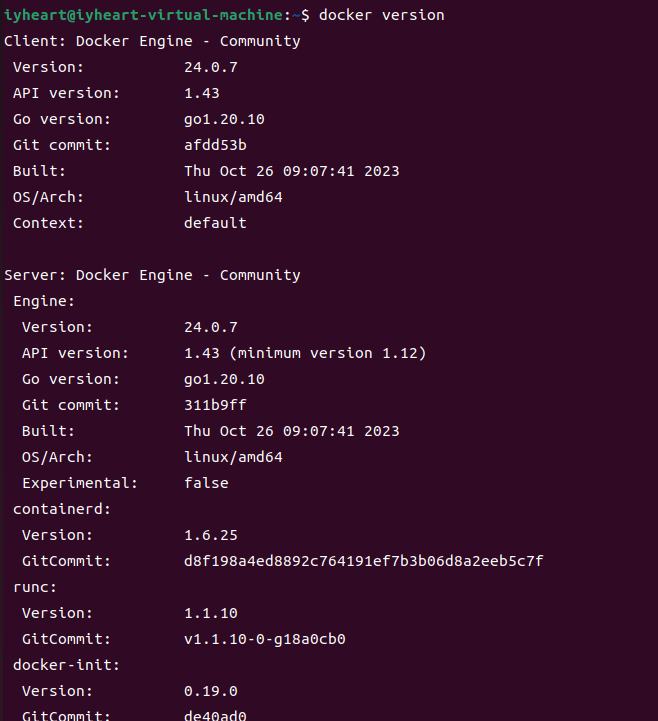Click the "API version:" label in the Engine section
Viewport: 658px width, 721px height.
point(75,353)
